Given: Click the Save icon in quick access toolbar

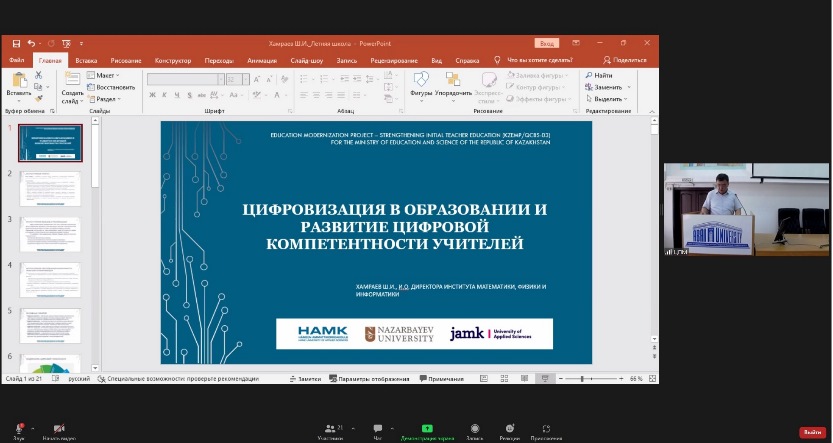Looking at the screenshot, I should coord(17,44).
